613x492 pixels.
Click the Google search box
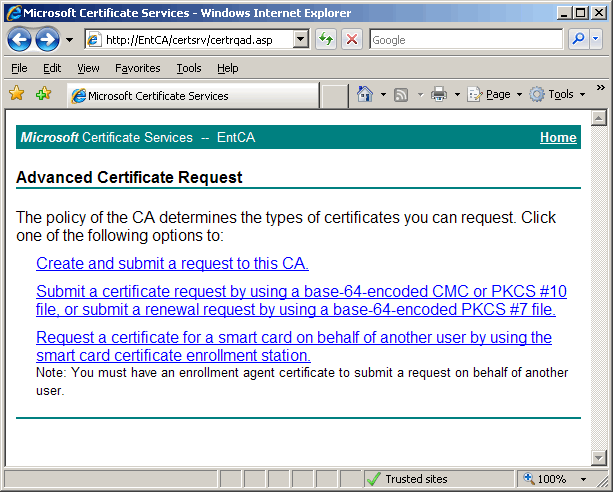pos(466,40)
